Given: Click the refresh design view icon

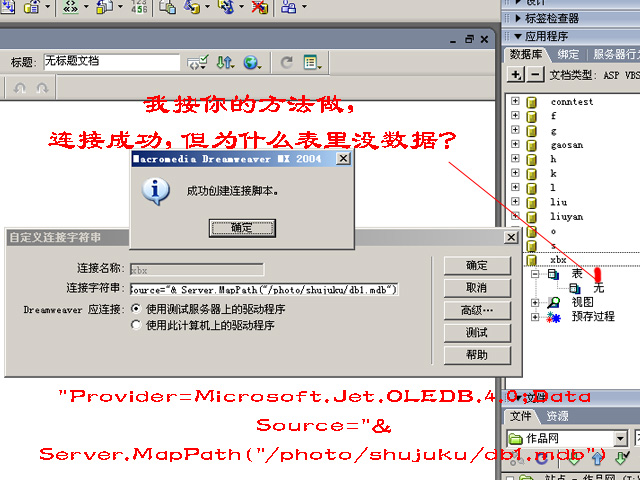Looking at the screenshot, I should coord(287,62).
